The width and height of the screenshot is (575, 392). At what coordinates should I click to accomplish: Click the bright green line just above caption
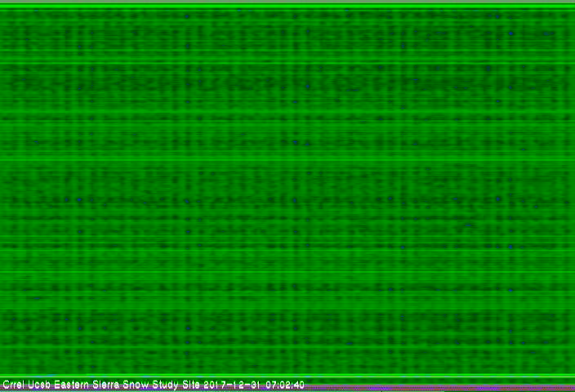point(287,376)
